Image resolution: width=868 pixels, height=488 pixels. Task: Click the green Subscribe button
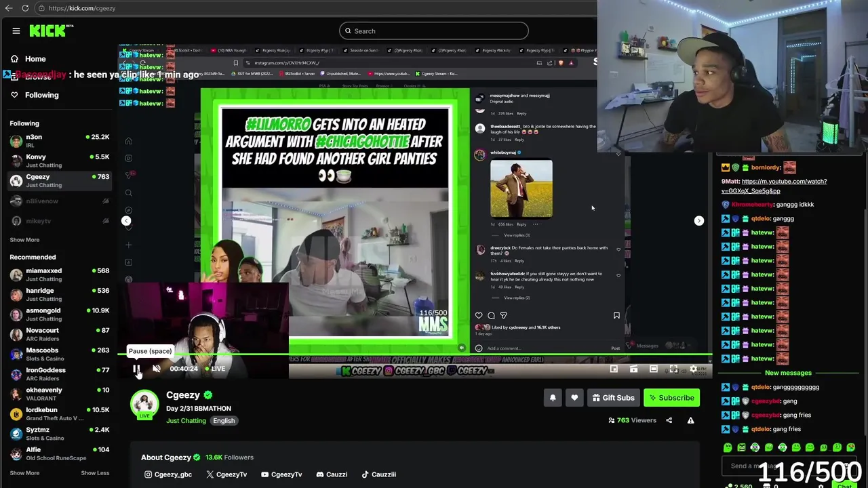pos(671,398)
